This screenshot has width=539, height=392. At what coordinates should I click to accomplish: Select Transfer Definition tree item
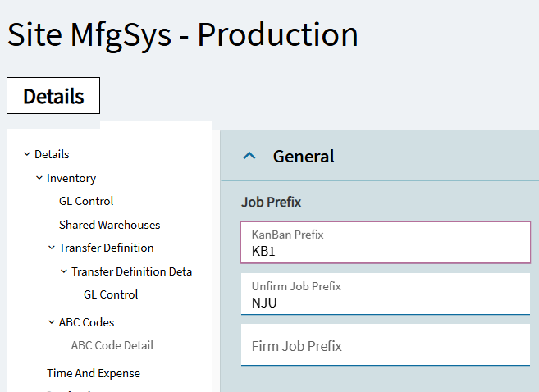(x=107, y=248)
